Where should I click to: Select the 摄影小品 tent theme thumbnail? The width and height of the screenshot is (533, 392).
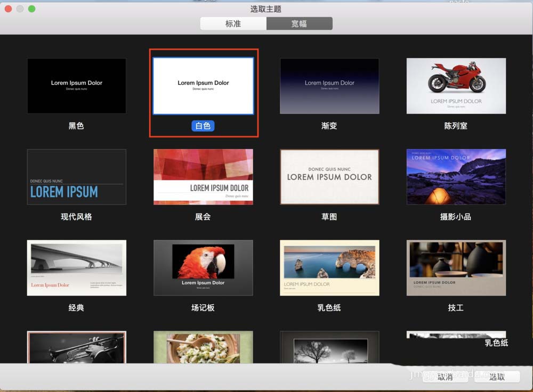[x=456, y=177]
